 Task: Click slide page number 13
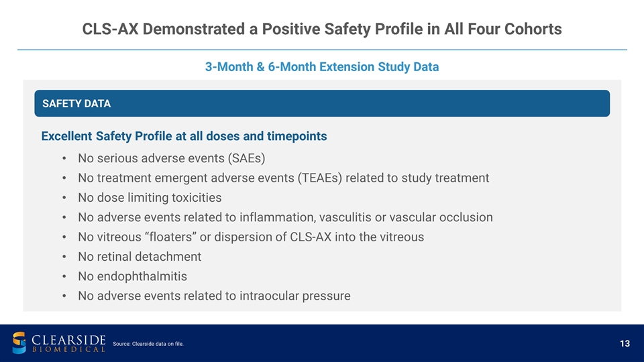[625, 344]
